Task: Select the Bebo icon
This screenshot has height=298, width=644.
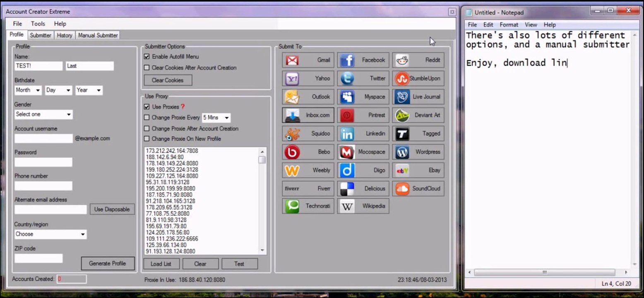Action: pos(292,152)
